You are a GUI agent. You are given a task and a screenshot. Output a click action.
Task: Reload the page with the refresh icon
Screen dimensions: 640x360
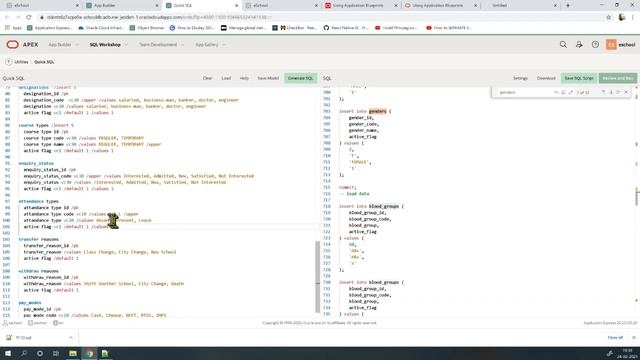pos(29,17)
